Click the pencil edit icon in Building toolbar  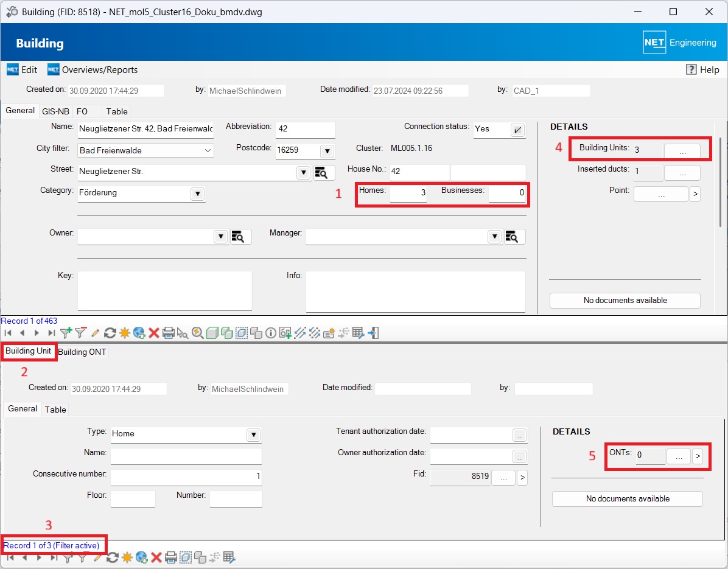95,333
